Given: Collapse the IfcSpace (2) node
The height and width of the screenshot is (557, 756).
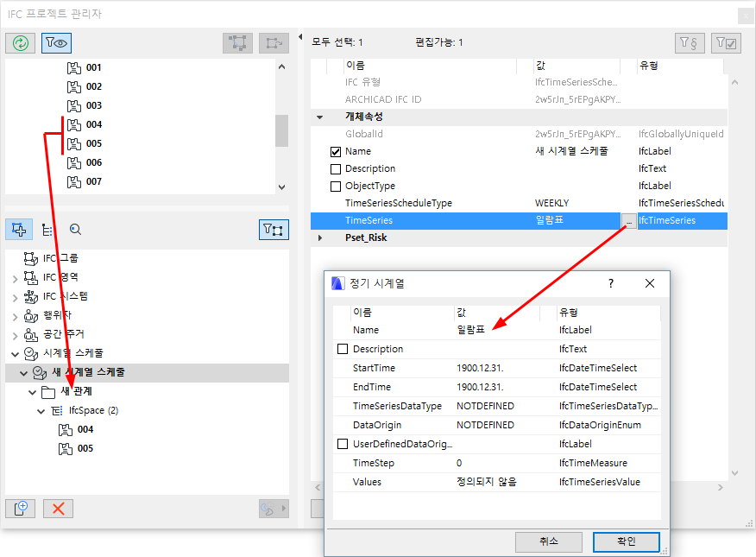Looking at the screenshot, I should coord(41,411).
